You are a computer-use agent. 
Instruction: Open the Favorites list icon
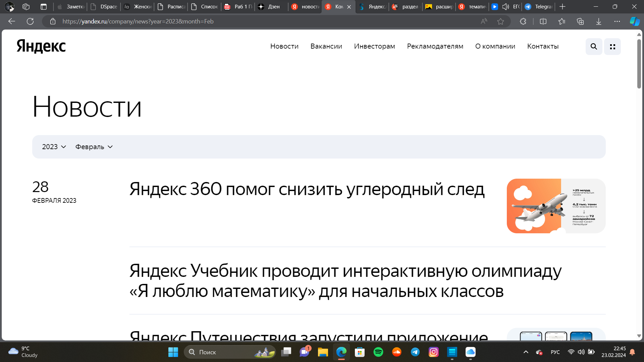[562, 21]
